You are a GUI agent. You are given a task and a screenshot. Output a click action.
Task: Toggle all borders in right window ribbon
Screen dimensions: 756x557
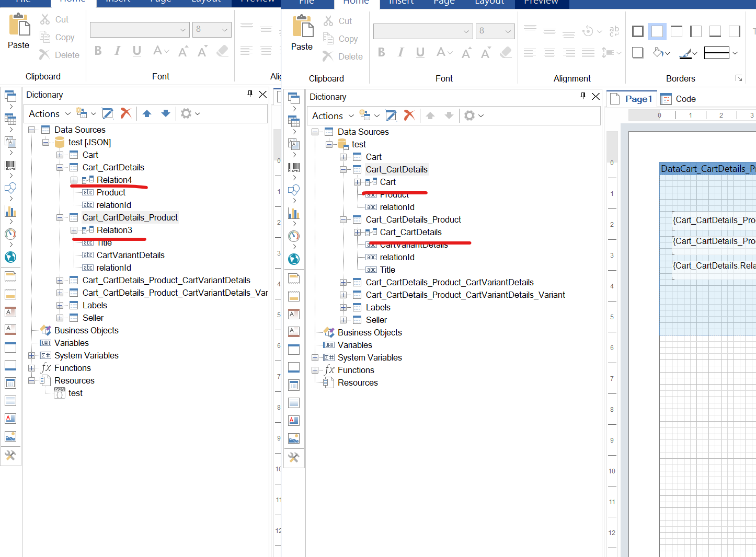[638, 31]
